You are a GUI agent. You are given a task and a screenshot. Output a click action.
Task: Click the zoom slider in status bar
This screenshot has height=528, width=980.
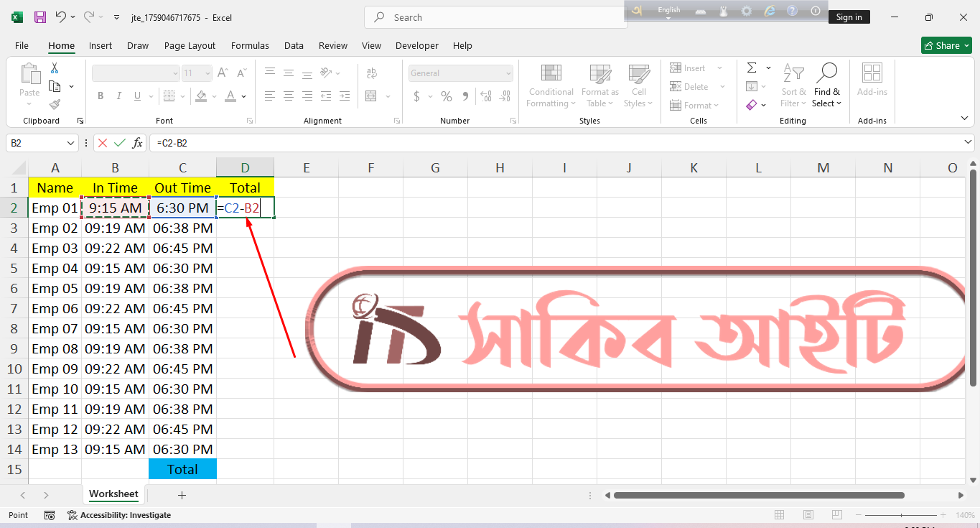coord(901,515)
